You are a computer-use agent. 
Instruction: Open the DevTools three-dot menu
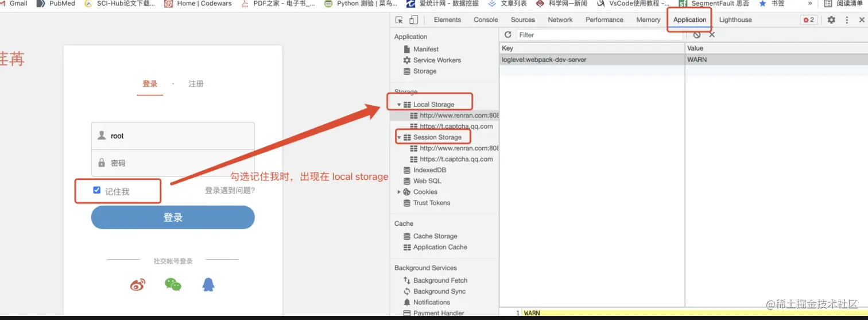click(847, 20)
